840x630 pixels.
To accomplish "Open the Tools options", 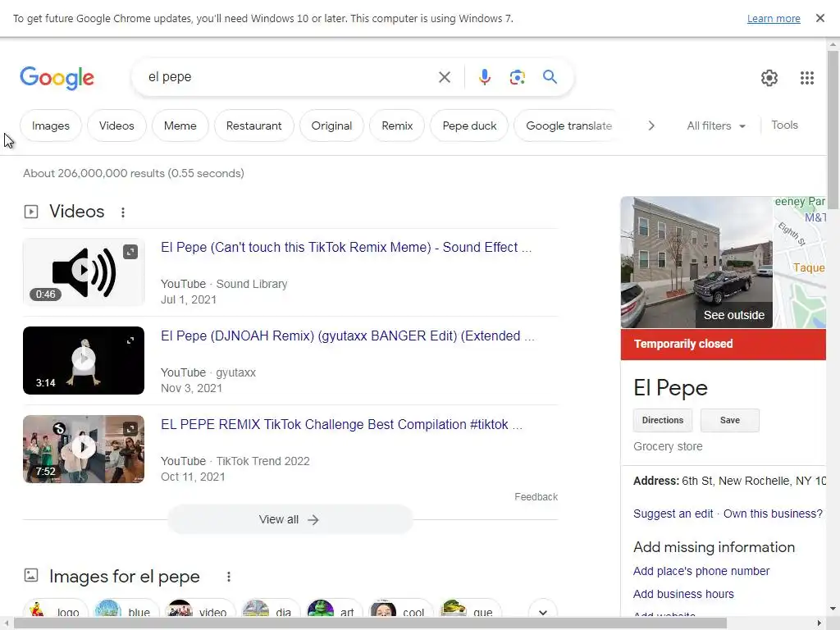I will (x=784, y=125).
